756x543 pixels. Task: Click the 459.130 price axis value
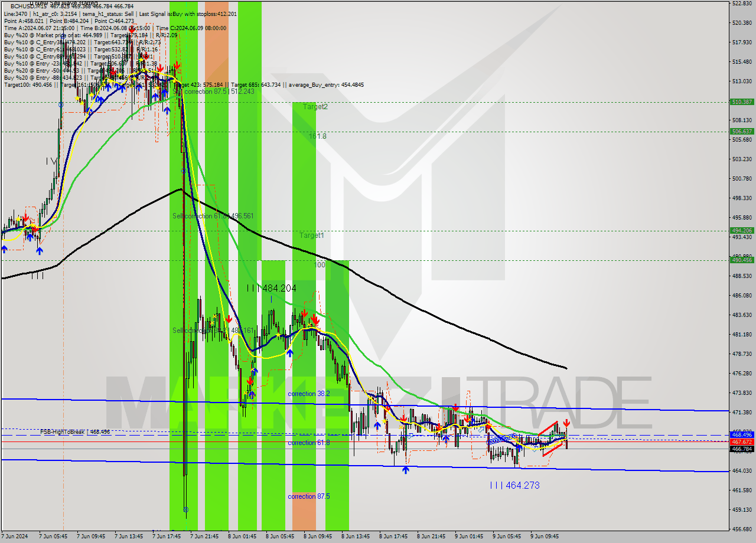741,509
